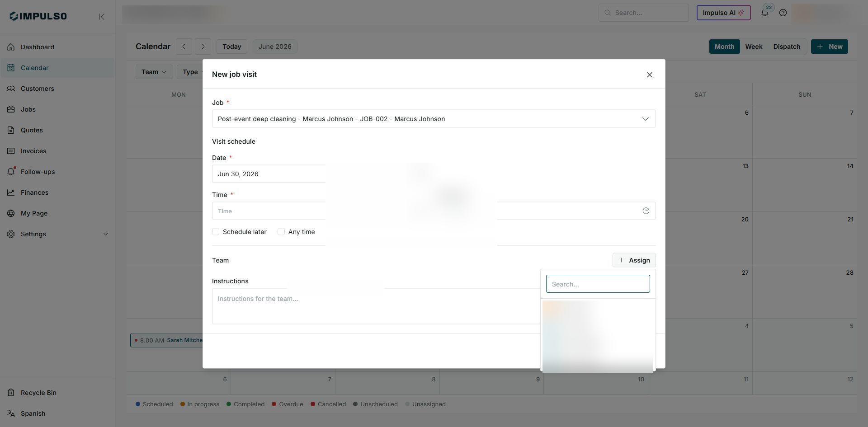Click the Customers people icon
Viewport: 868px width, 427px height.
(x=11, y=89)
